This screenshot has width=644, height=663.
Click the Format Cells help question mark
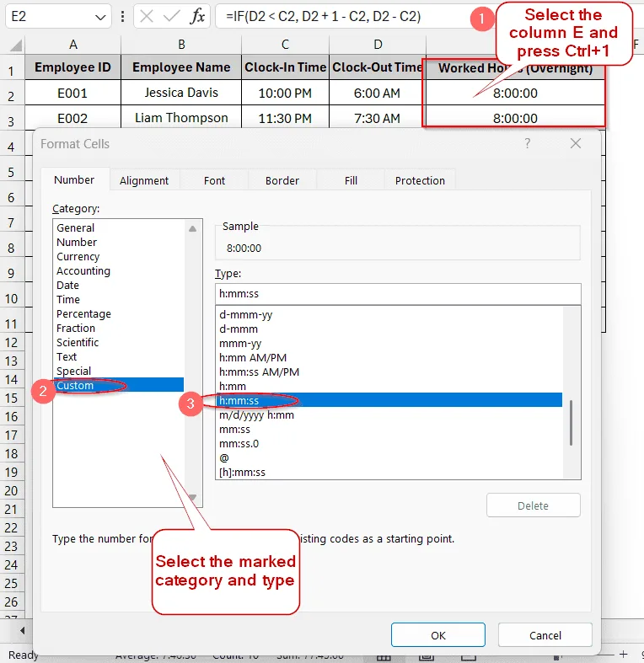pyautogui.click(x=527, y=143)
